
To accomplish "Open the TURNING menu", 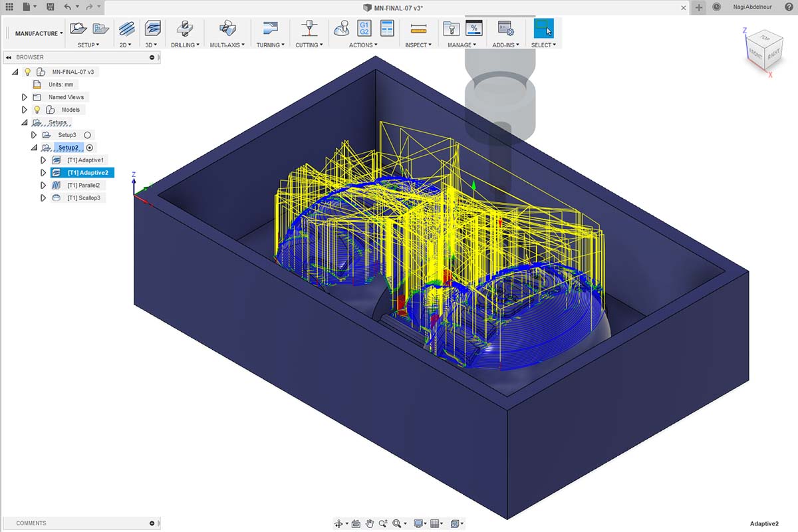I will (x=271, y=45).
